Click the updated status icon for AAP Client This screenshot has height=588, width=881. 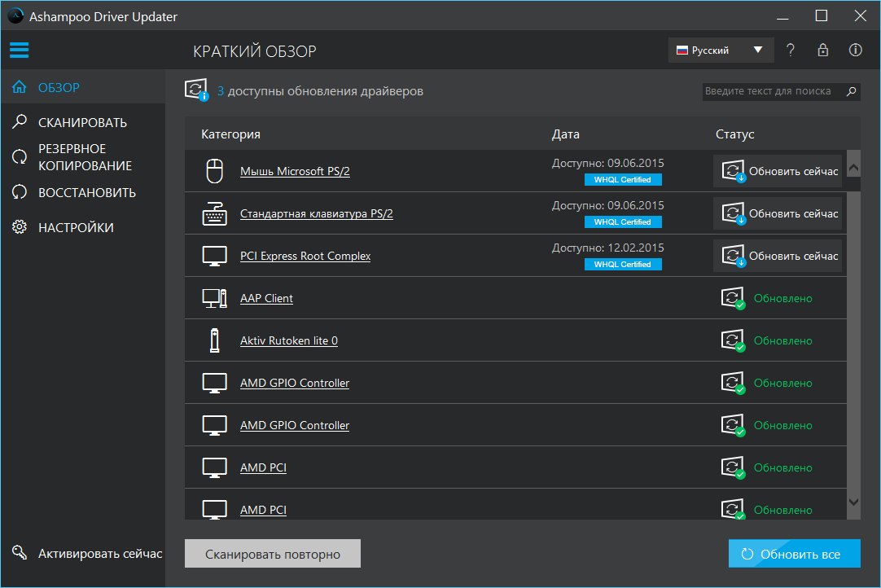[x=733, y=298]
